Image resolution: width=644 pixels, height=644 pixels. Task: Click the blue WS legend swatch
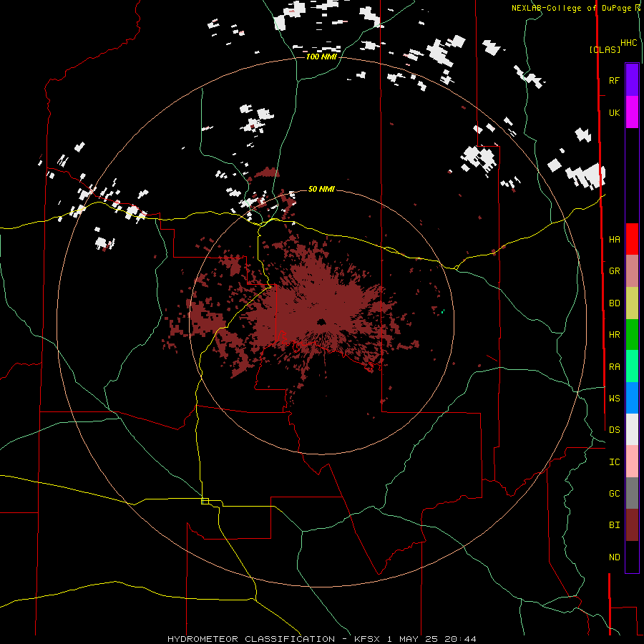pyautogui.click(x=632, y=398)
